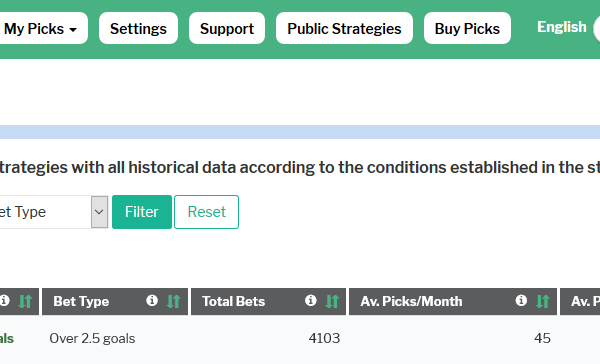Sort by Av. Picks/Month column
This screenshot has width=600, height=364.
click(x=543, y=302)
